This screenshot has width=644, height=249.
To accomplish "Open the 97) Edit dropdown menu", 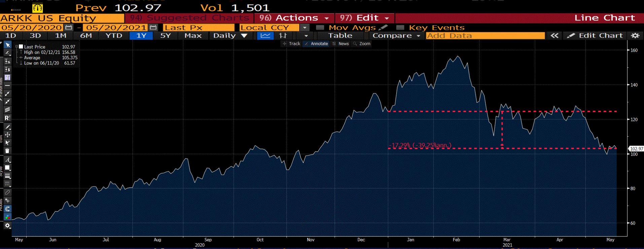I will [x=365, y=18].
